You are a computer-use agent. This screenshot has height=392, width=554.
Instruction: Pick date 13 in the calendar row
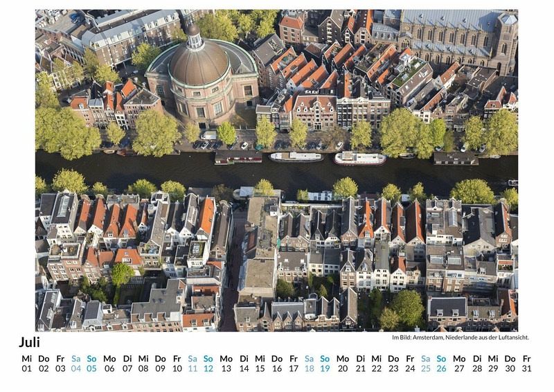(x=226, y=368)
